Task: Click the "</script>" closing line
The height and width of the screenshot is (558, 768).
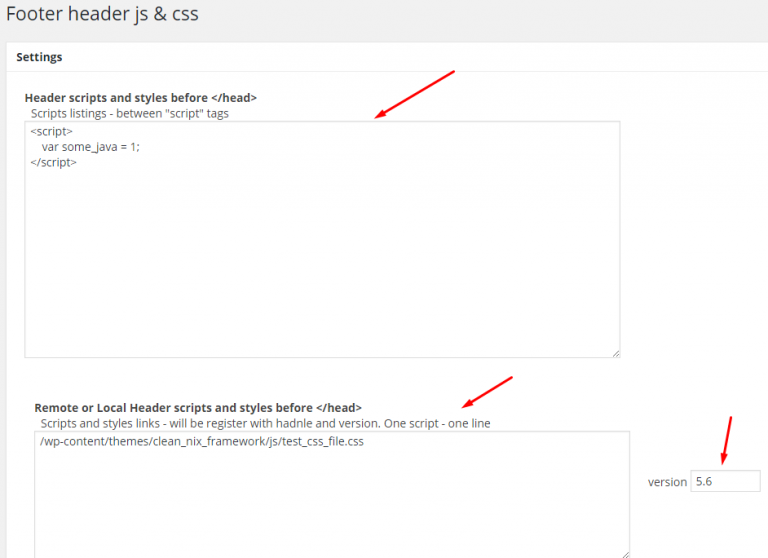Action: pos(53,162)
